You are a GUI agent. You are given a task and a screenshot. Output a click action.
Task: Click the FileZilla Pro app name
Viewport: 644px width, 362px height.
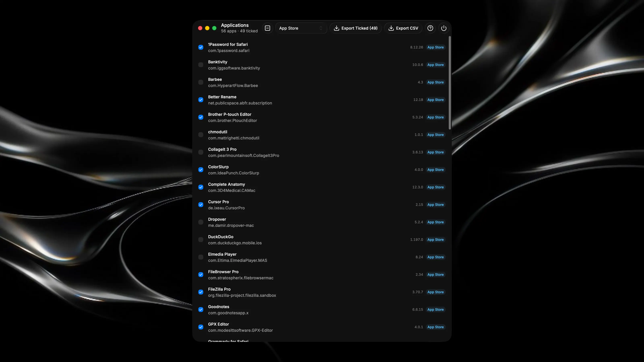coord(219,289)
